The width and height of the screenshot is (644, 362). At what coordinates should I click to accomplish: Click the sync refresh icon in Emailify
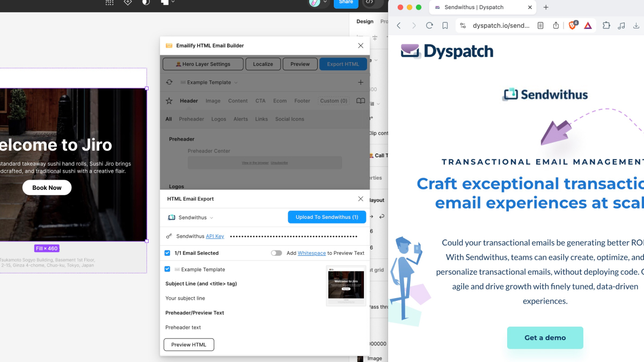169,82
